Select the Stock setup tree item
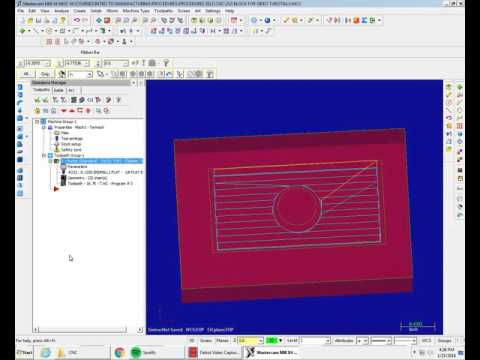The image size is (480, 360). (x=71, y=144)
